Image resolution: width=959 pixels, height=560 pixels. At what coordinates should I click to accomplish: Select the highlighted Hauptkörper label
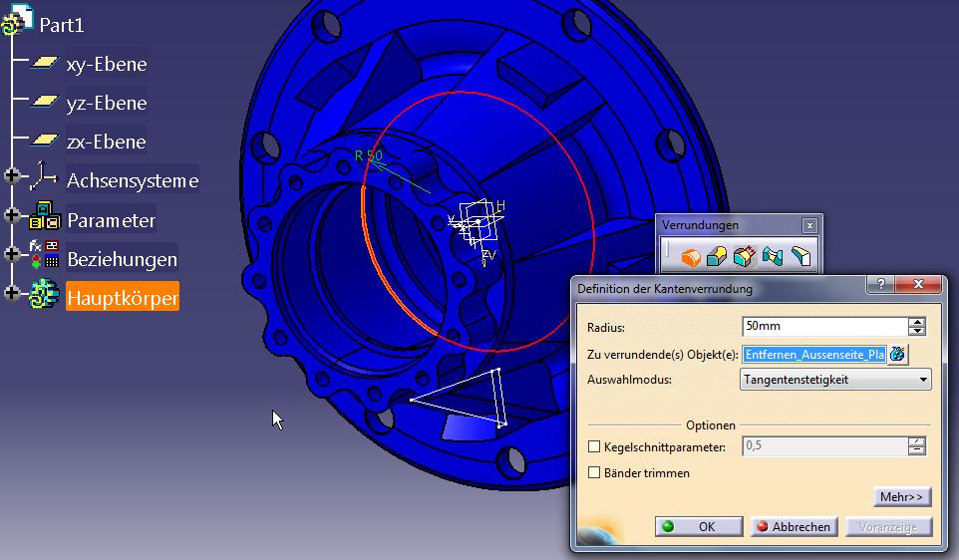[x=123, y=298]
